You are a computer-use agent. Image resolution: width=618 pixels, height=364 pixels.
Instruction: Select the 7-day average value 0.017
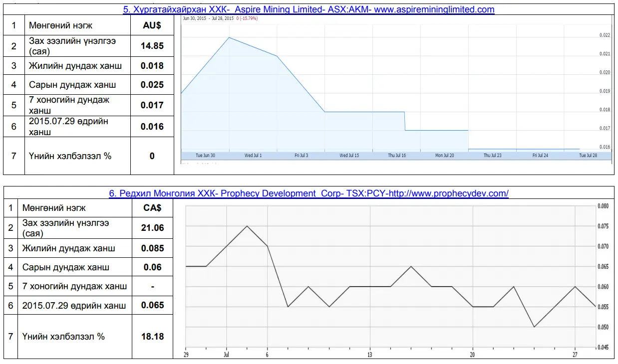[152, 105]
